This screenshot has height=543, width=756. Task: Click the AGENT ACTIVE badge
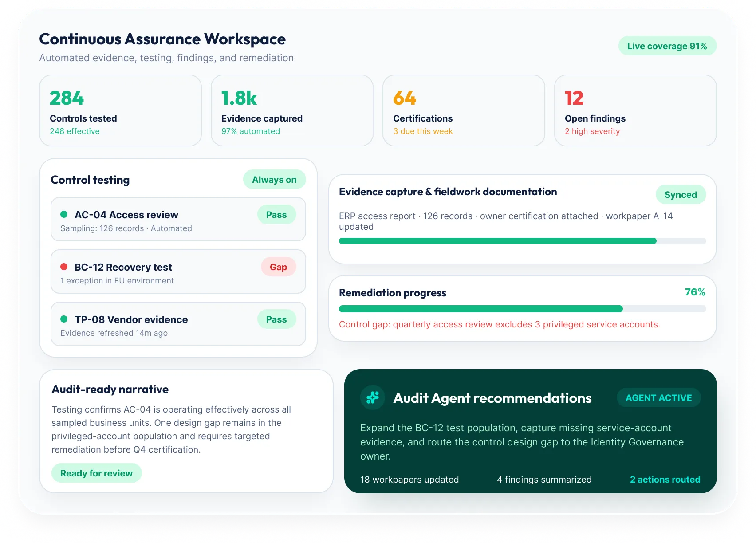(659, 397)
